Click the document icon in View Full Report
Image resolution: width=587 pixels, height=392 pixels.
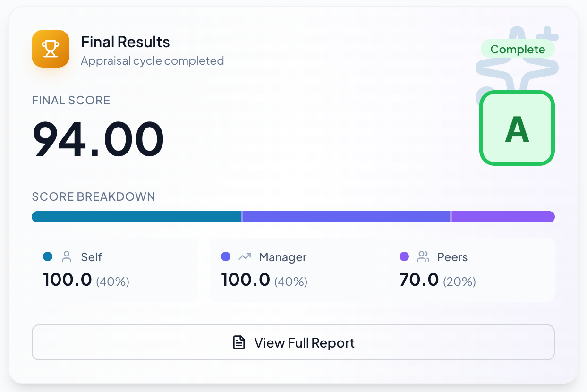pyautogui.click(x=239, y=342)
